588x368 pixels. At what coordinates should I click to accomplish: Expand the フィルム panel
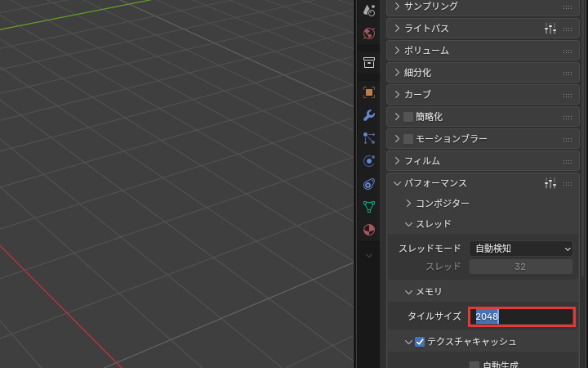click(x=397, y=161)
